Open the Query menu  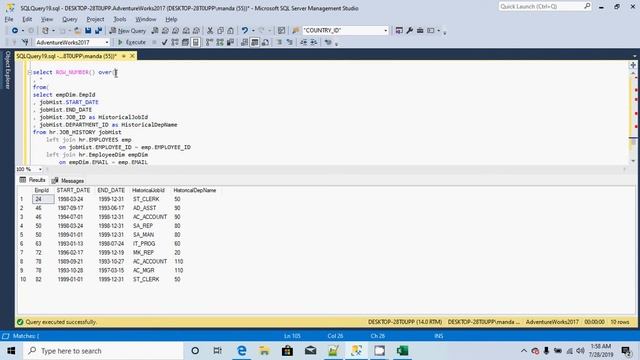69,19
